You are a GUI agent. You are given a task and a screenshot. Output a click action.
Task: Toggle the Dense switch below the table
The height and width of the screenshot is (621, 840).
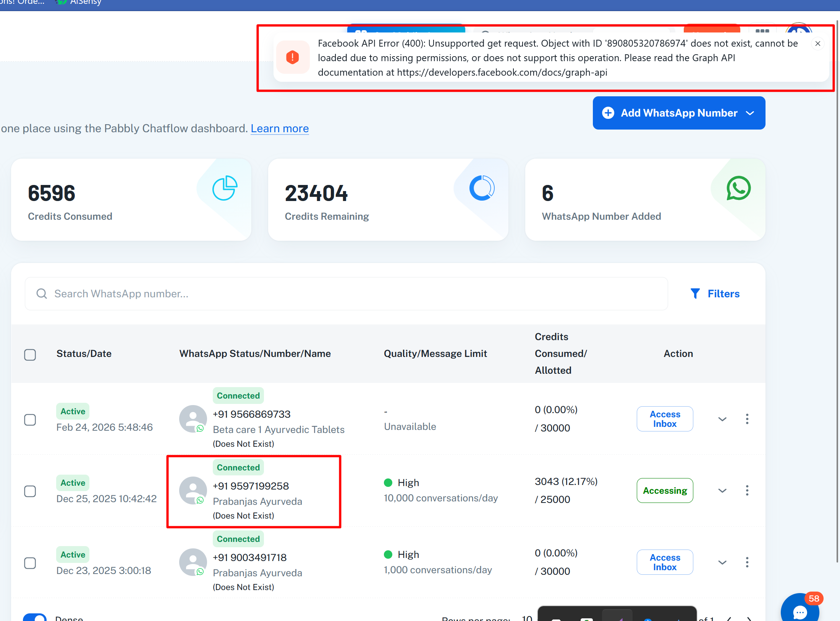35,617
